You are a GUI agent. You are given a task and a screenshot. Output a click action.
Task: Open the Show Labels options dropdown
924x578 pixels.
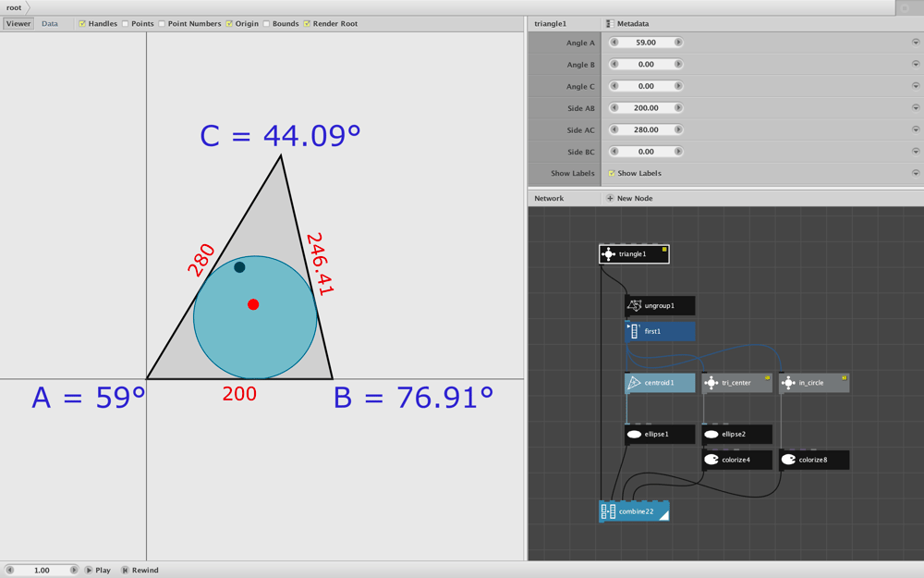click(916, 174)
